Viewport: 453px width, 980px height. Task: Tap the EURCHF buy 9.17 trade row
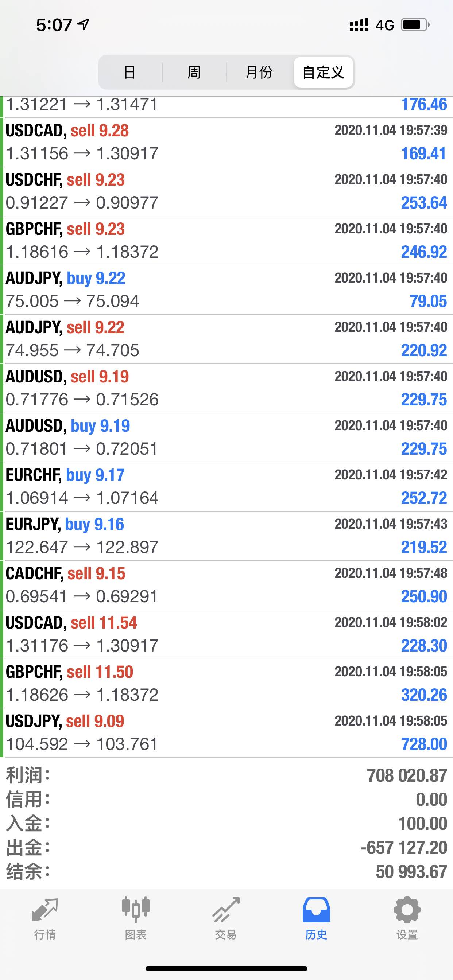(226, 487)
